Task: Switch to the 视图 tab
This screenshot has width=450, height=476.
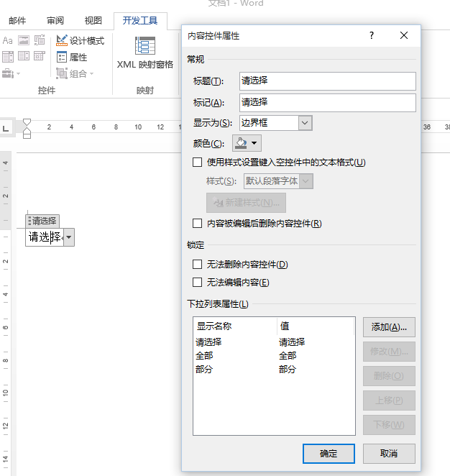Action: coord(93,21)
